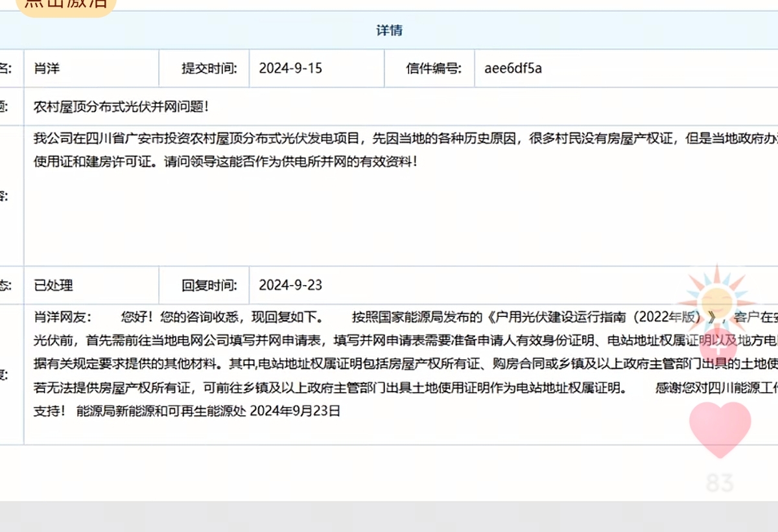Select the submit date 2024-9-15

click(290, 68)
